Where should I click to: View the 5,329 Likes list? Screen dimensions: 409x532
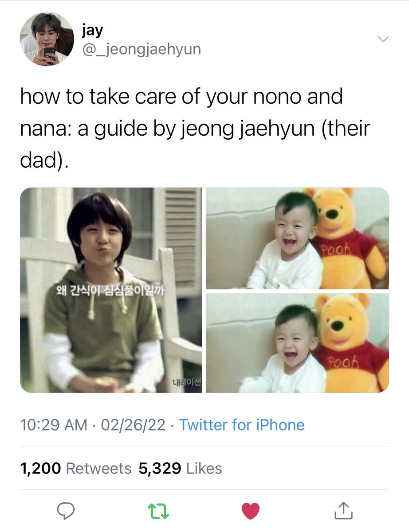[x=181, y=468]
